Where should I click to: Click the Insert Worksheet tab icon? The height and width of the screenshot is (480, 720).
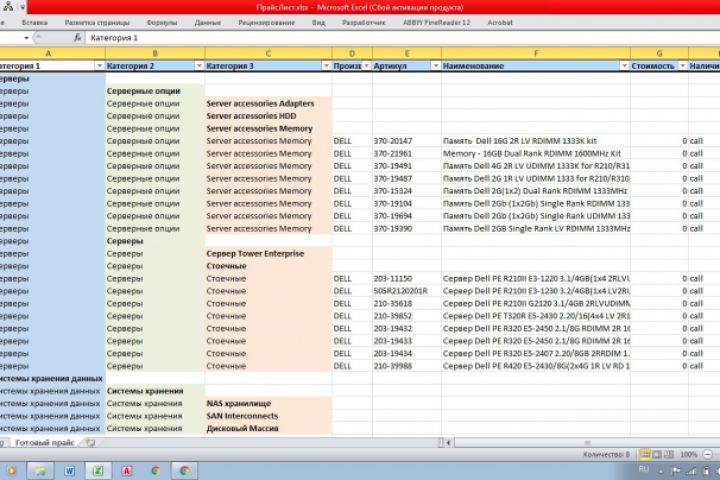tap(90, 443)
